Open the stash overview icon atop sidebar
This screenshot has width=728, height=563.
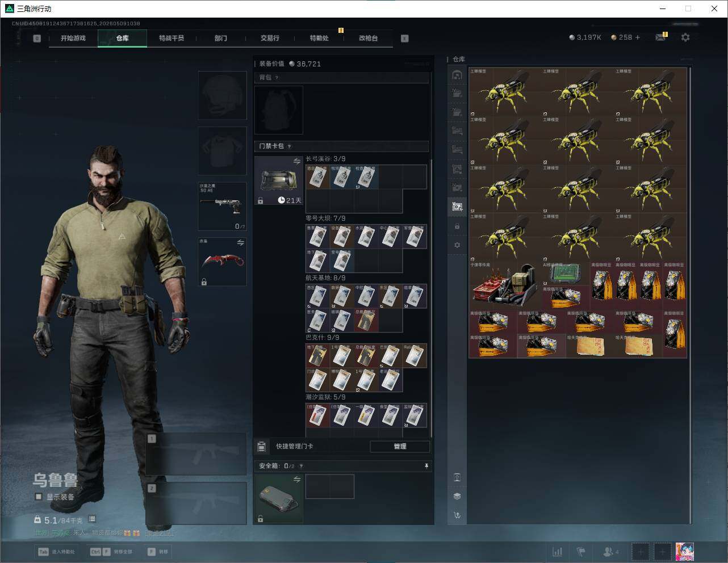(x=457, y=75)
